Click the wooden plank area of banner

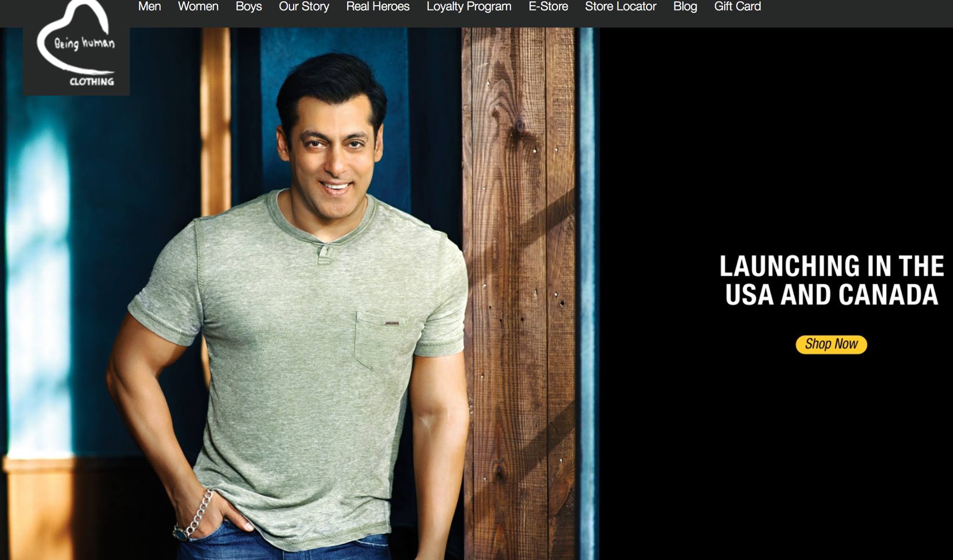[x=519, y=293]
